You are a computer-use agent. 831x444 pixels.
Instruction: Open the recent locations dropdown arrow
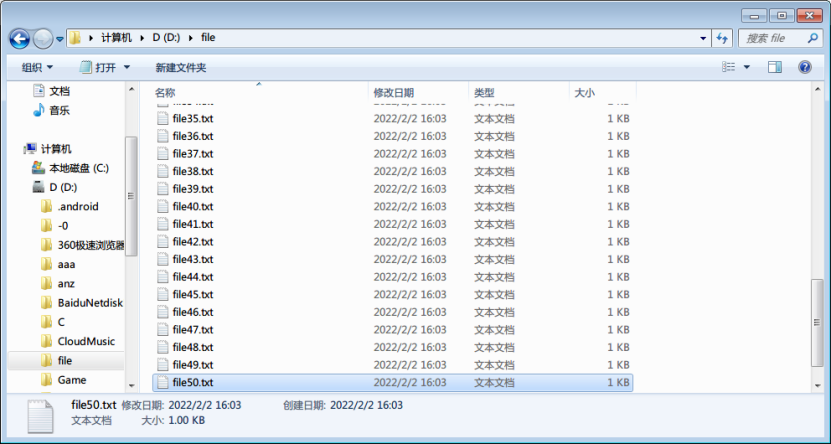60,39
